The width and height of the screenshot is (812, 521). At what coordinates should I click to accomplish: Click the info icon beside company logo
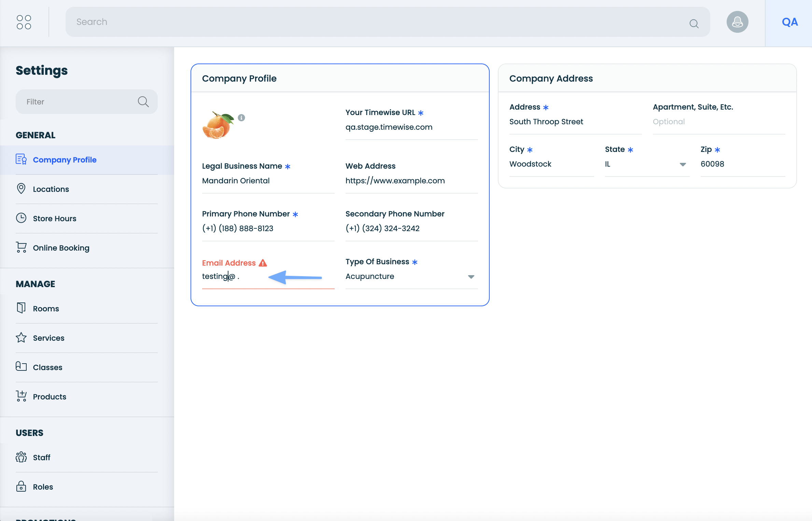241,118
